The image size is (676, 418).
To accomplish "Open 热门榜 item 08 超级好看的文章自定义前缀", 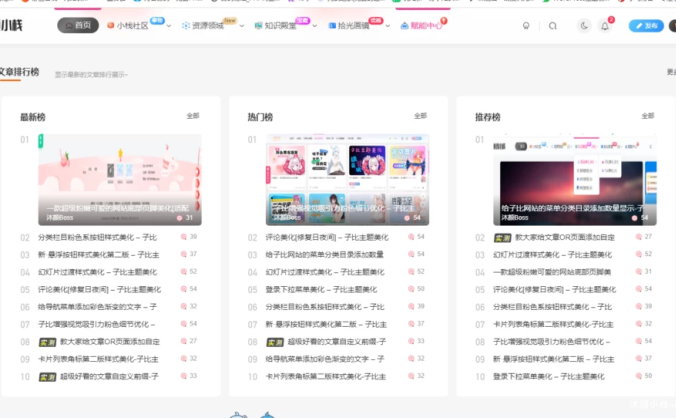I will point(337,342).
